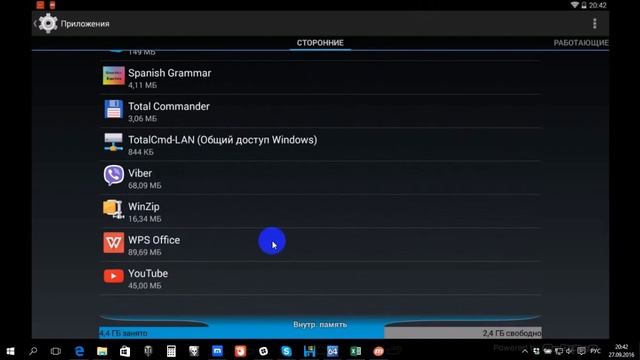Screen dimensions: 640x360
Task: Show hidden system tray icons
Action: pos(525,351)
